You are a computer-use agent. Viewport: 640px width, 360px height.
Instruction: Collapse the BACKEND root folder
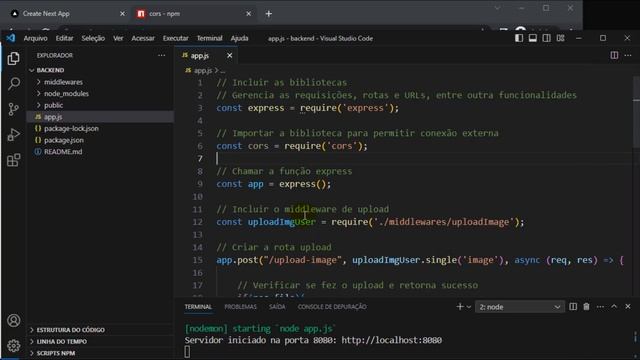click(x=100, y=70)
